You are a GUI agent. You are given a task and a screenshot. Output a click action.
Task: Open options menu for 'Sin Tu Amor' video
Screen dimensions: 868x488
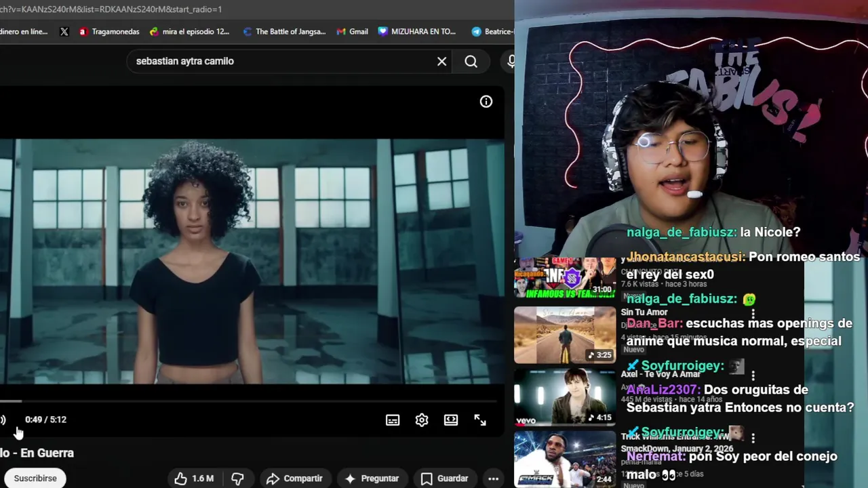click(753, 314)
